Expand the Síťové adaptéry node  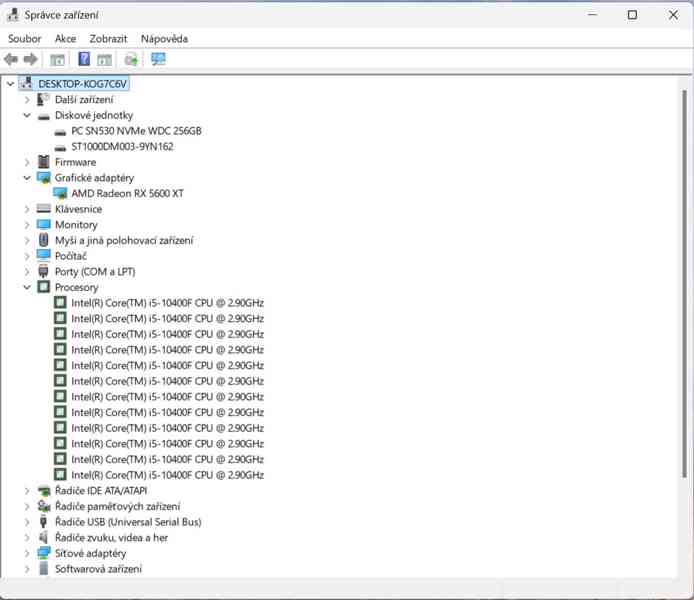27,553
